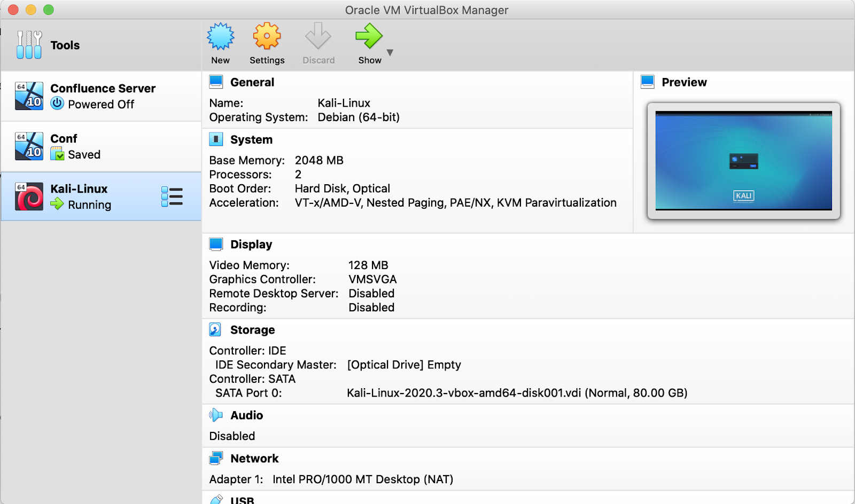Click the Powered Off status icon
The height and width of the screenshot is (504, 855).
tap(57, 104)
